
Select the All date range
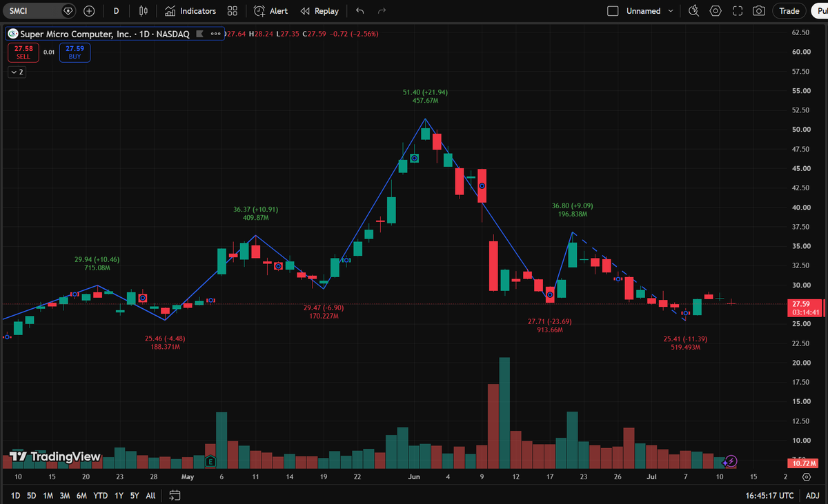[x=150, y=495]
